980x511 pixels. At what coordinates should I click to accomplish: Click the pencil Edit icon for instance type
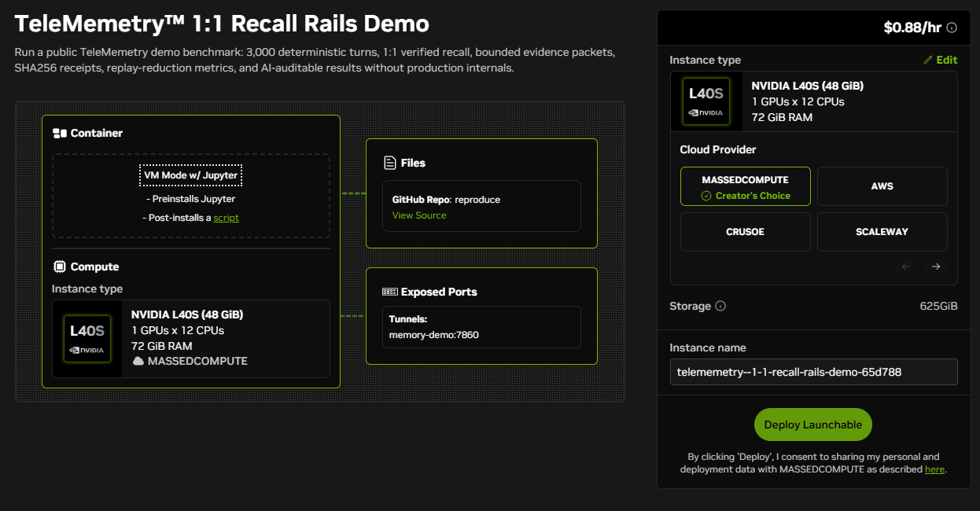pos(928,60)
